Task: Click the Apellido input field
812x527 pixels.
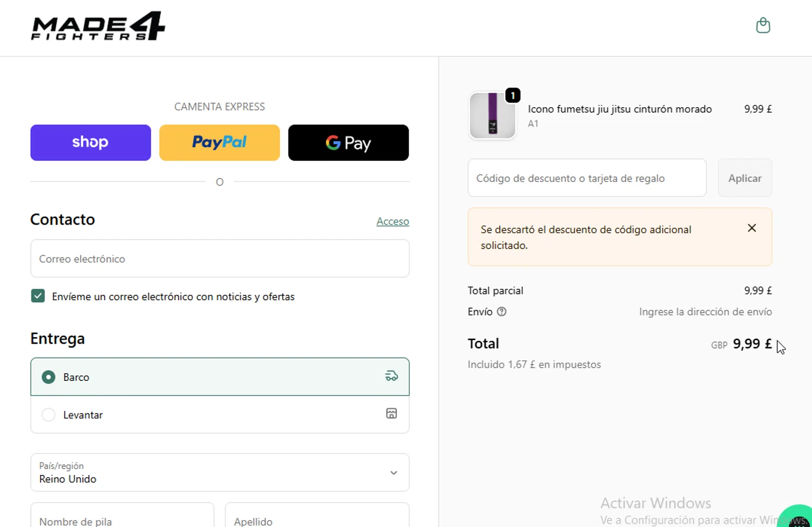Action: (x=317, y=517)
